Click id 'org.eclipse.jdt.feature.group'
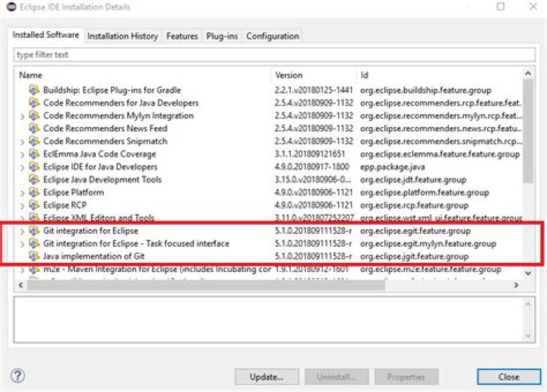 point(413,179)
